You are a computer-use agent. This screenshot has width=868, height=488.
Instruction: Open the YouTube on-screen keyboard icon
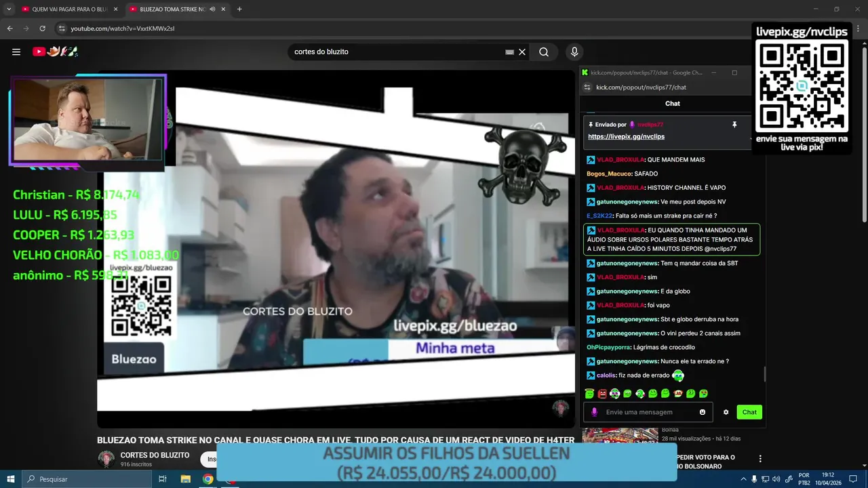click(x=509, y=52)
